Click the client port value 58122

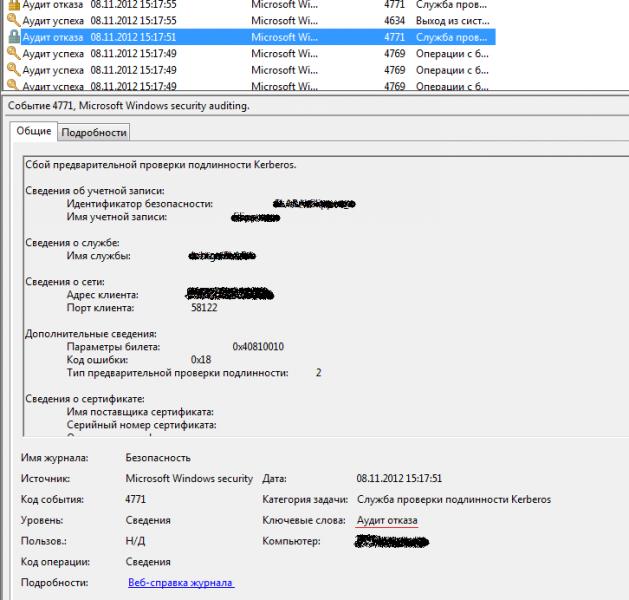point(204,308)
